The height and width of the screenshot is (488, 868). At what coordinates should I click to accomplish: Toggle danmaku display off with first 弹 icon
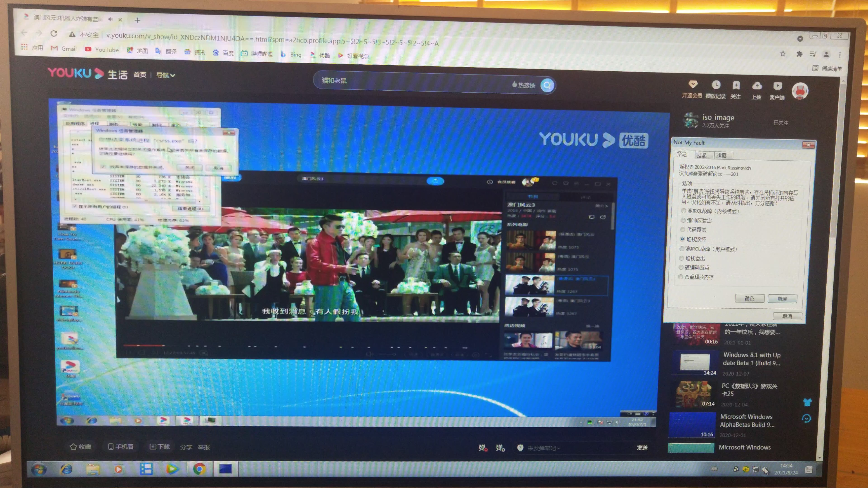pos(483,448)
